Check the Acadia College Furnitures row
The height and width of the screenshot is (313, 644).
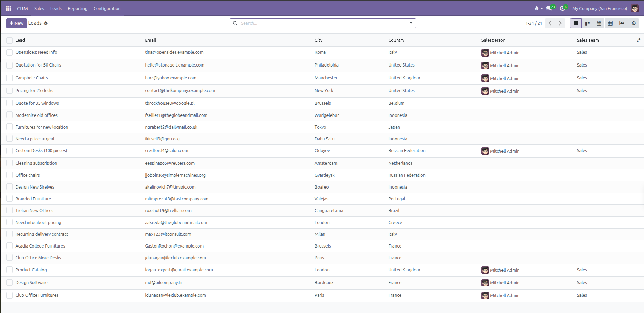(10, 246)
